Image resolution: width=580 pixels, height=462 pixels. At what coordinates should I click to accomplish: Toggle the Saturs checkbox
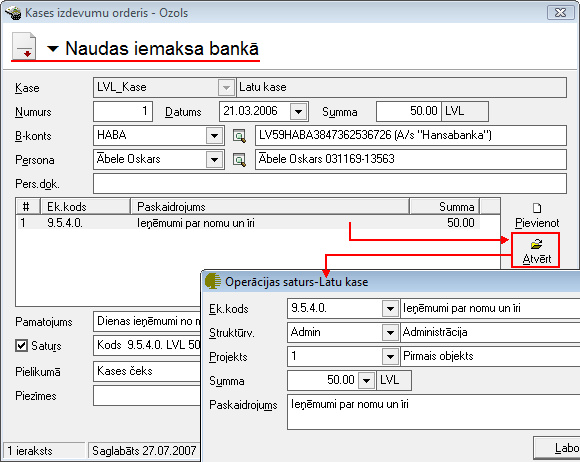pos(21,345)
